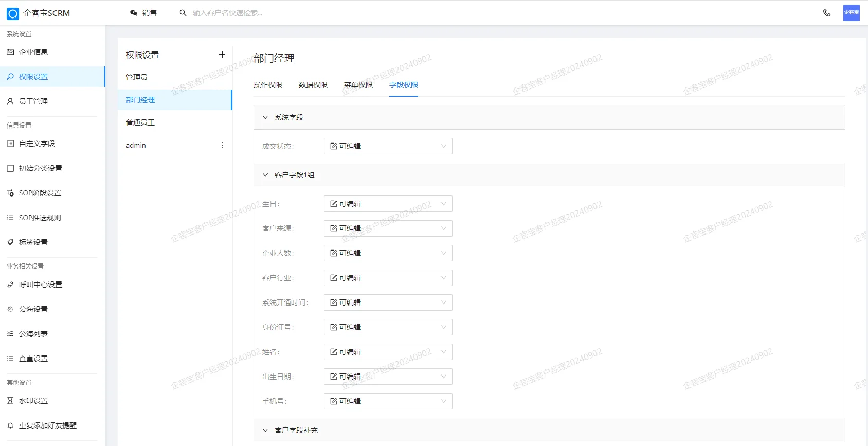The height and width of the screenshot is (446, 868).
Task: Open 公海列表
Action: (x=52, y=334)
